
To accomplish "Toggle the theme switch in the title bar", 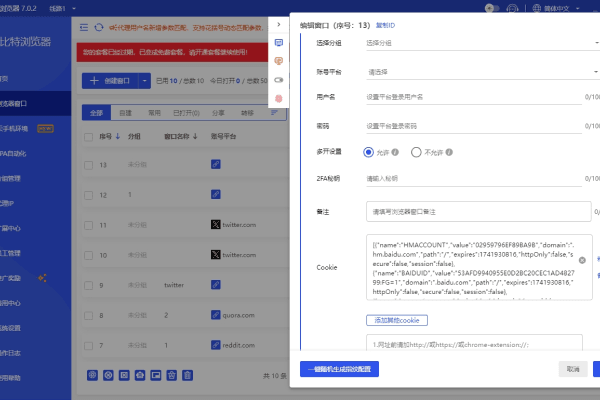I will pyautogui.click(x=492, y=8).
